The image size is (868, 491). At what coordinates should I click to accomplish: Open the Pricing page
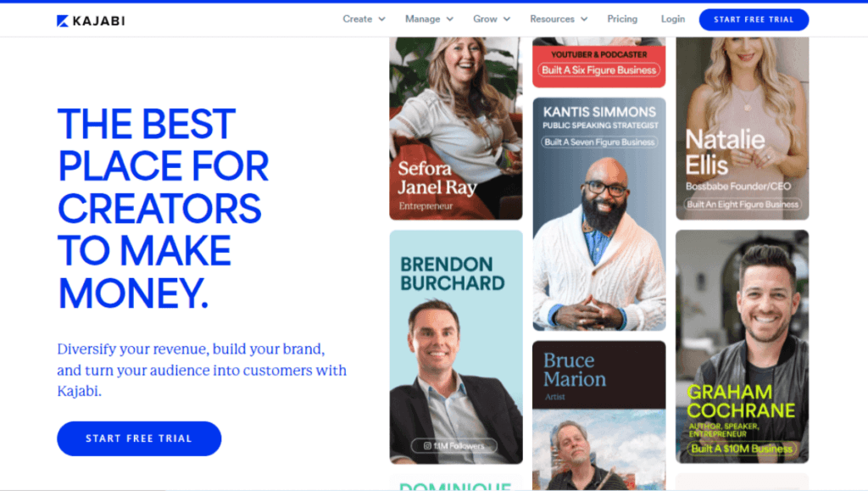pyautogui.click(x=622, y=19)
